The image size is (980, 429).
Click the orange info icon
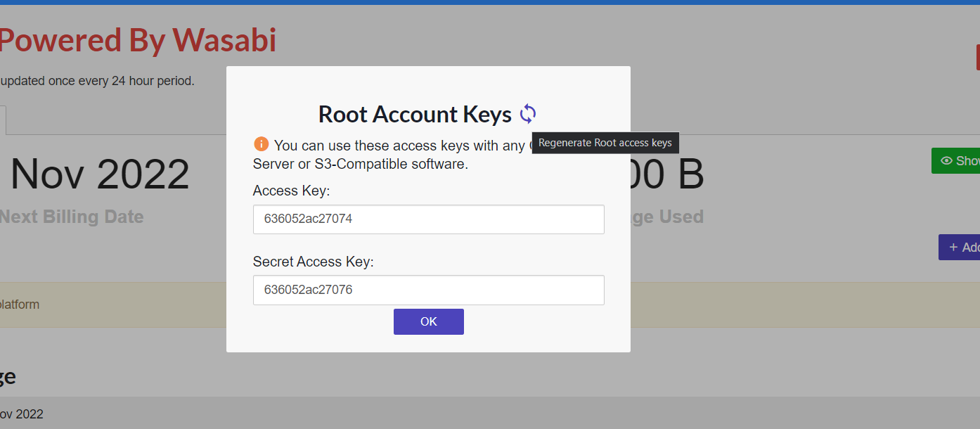tap(262, 144)
